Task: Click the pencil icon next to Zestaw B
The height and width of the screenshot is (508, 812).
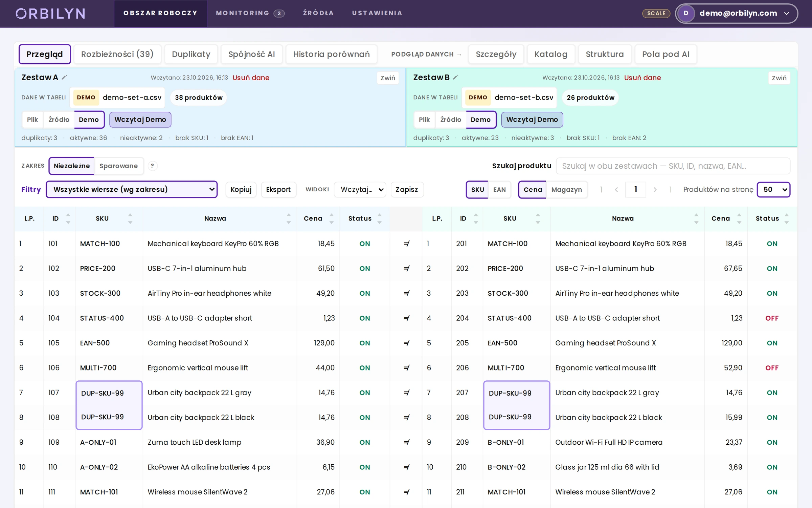Action: (x=456, y=77)
